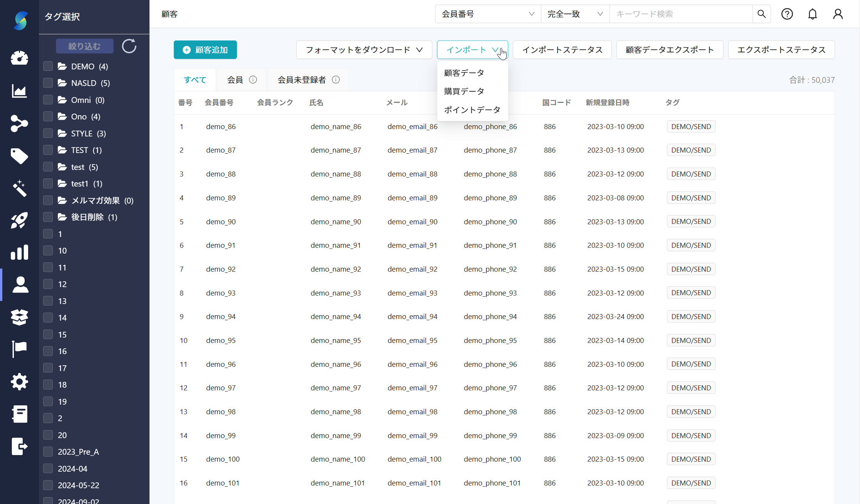Open the フォーマットをダウンロード dropdown

click(364, 49)
